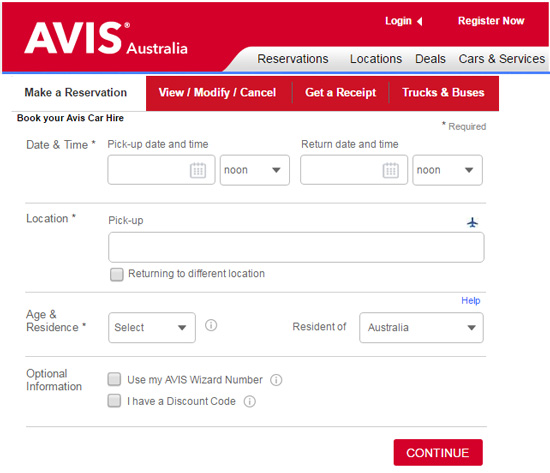
Task: Open Cars & Services menu
Action: pyautogui.click(x=502, y=59)
